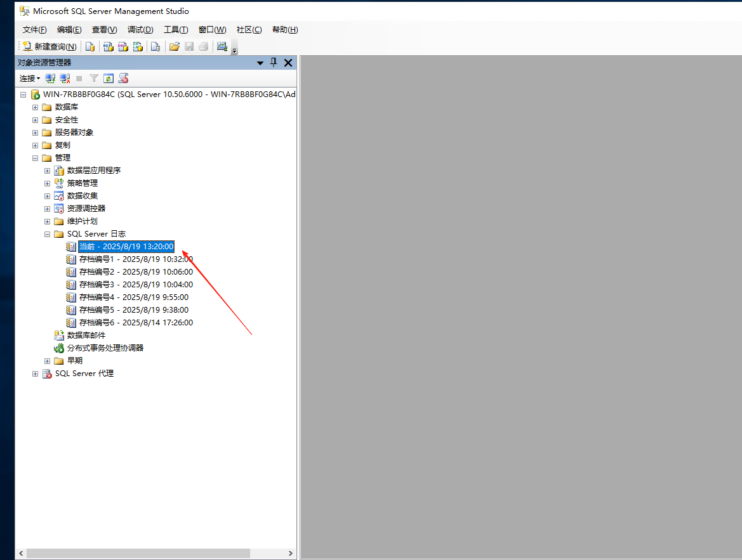Click the Analysis Services XMLA Query icon
This screenshot has width=742, height=560.
138,46
